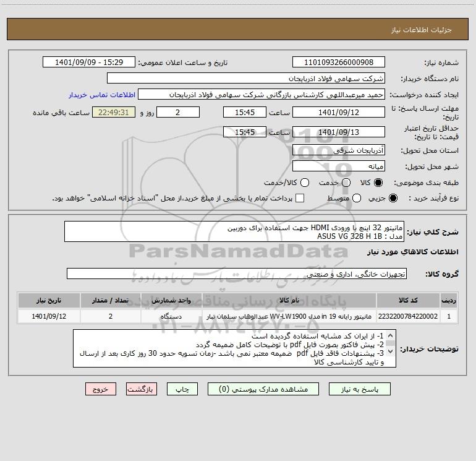The height and width of the screenshot is (461, 476).
Task: Click the 1401/09/12 response deadline date field
Action: click(x=339, y=113)
